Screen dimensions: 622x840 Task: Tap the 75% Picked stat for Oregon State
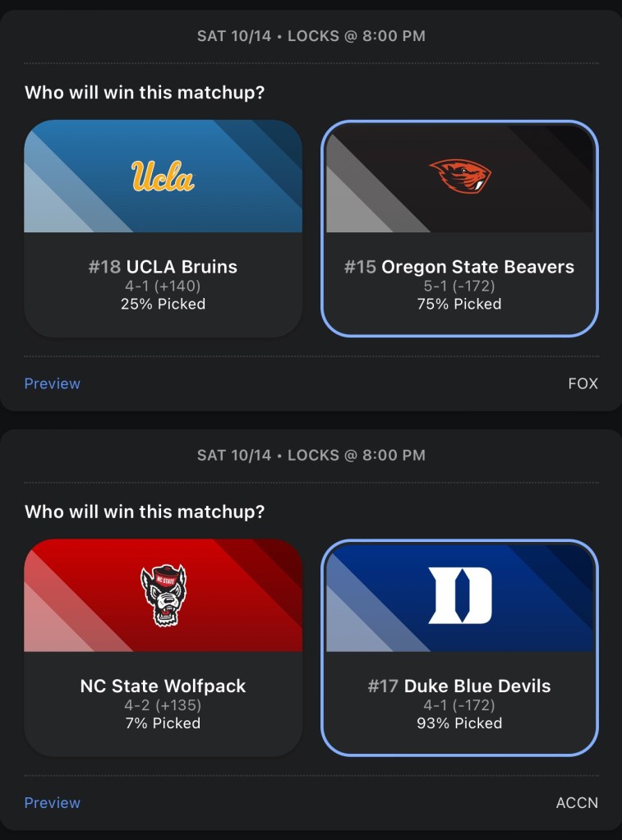(459, 304)
